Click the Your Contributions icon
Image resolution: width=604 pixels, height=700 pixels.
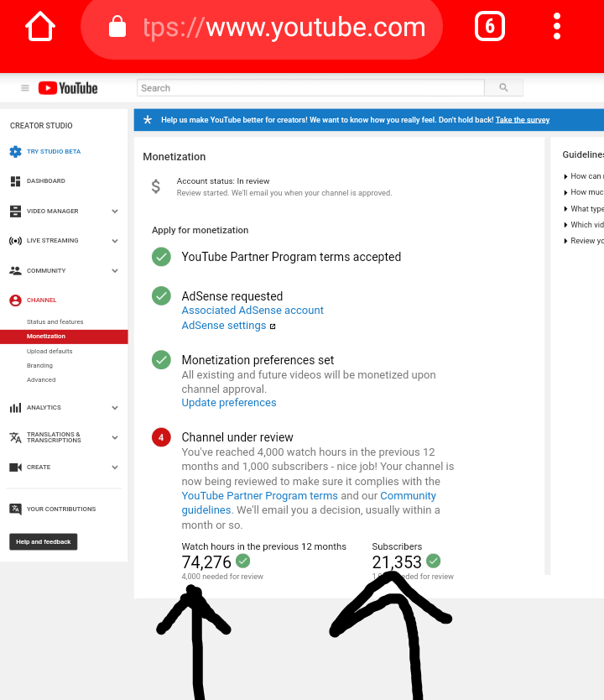click(15, 509)
